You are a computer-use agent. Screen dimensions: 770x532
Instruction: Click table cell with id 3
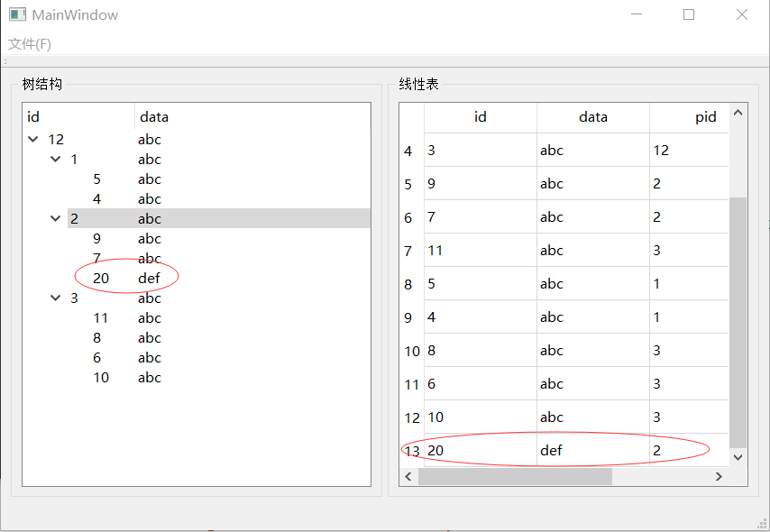click(x=481, y=151)
